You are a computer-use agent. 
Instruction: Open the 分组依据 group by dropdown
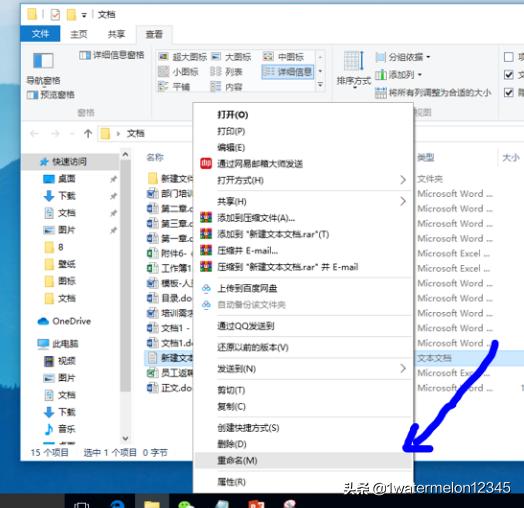point(403,57)
